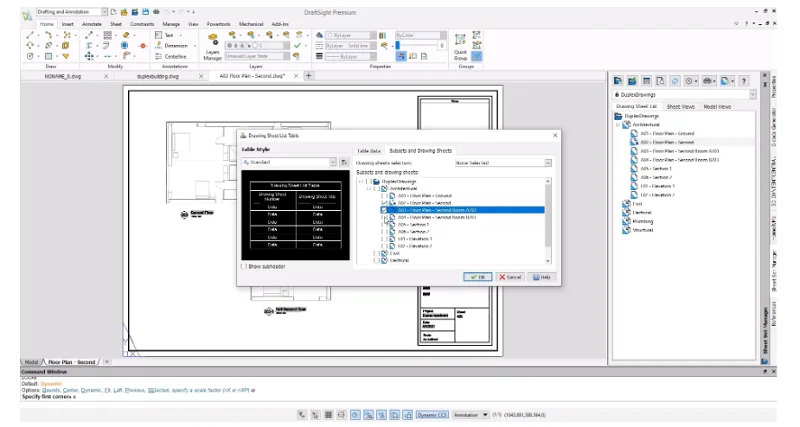The image size is (800, 427).
Task: Click the help question mark in sheet panel
Action: click(743, 79)
